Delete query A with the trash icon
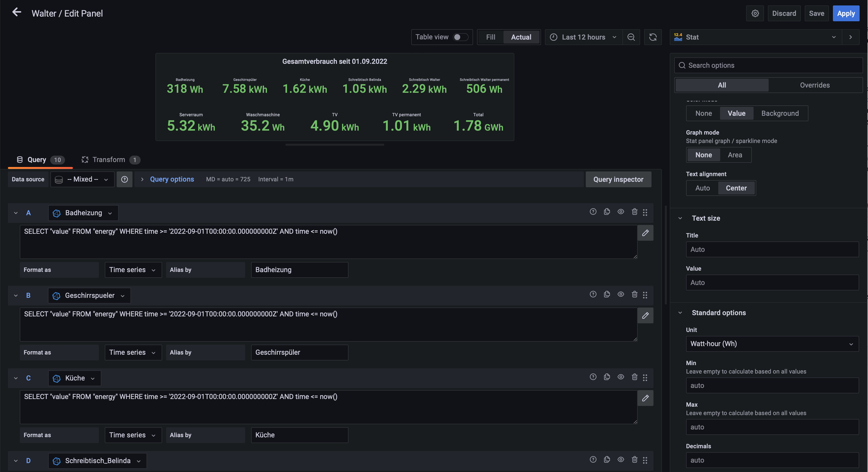 coord(634,212)
